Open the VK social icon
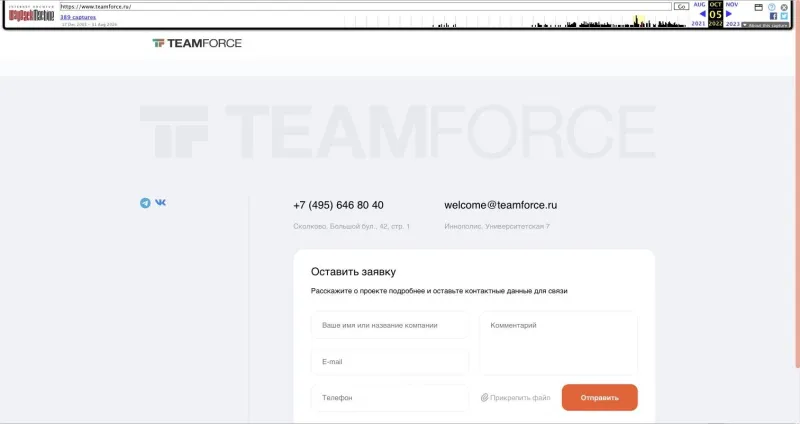Image resolution: width=800 pixels, height=424 pixels. pos(160,203)
